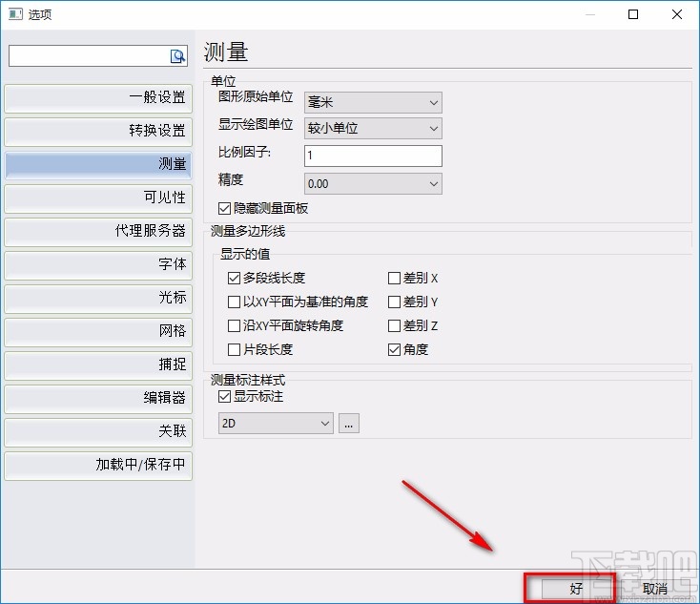Uncheck the 多段线长度 checkbox

click(234, 278)
